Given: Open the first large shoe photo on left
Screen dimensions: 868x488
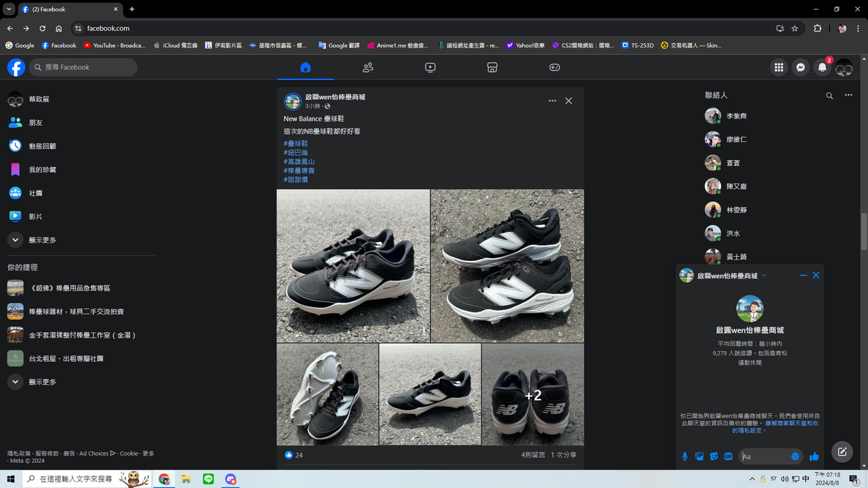Looking at the screenshot, I should click(x=353, y=266).
